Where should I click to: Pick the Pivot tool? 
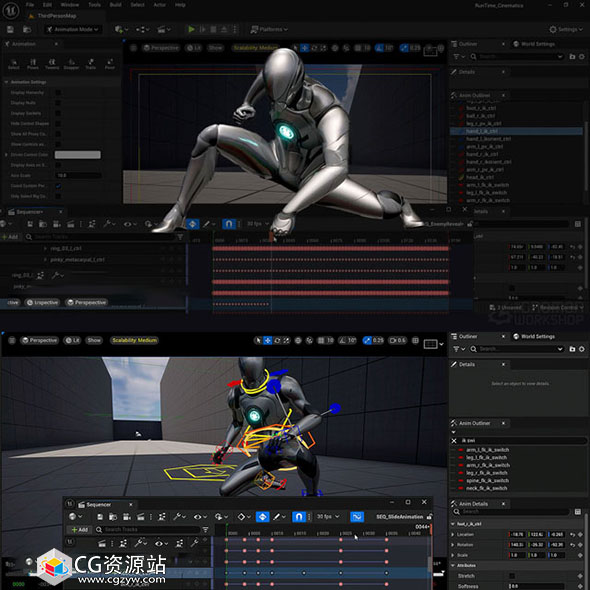[109, 64]
